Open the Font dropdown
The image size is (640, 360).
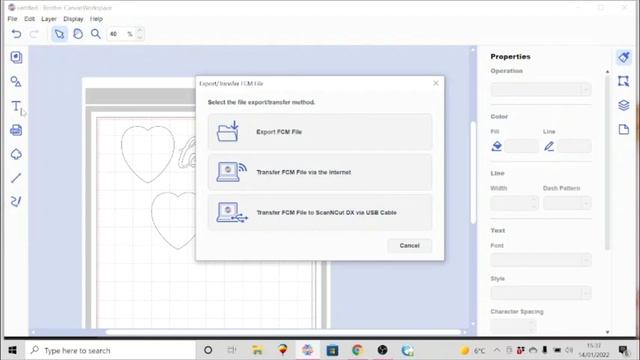[x=541, y=260]
